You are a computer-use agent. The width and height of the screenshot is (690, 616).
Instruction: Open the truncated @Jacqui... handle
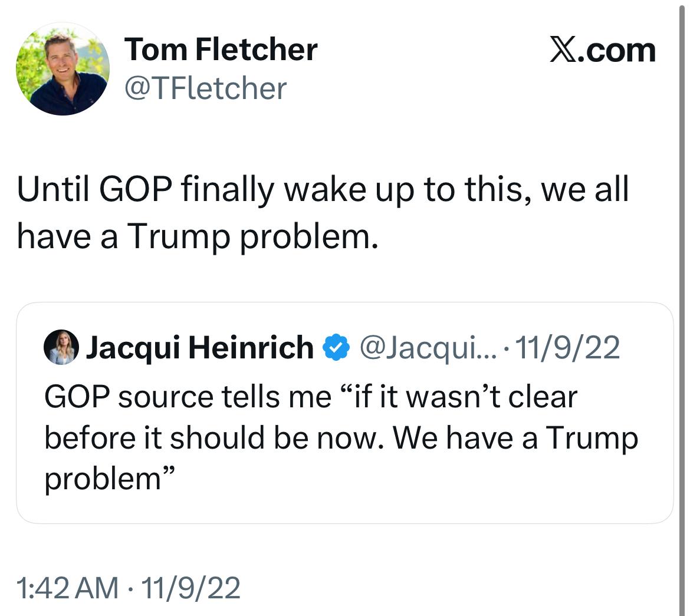click(x=422, y=347)
